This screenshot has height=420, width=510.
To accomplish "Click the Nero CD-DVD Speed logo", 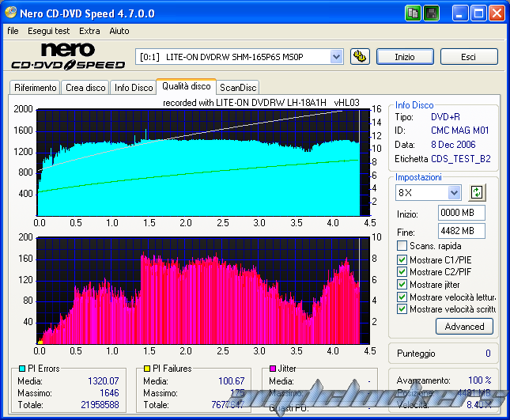I will [x=67, y=57].
